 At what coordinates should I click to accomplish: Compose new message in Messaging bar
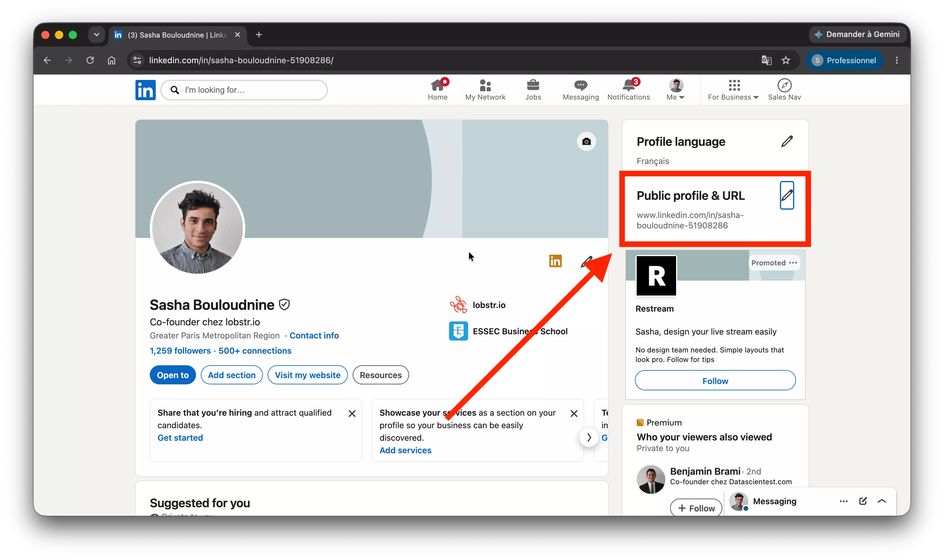tap(863, 501)
